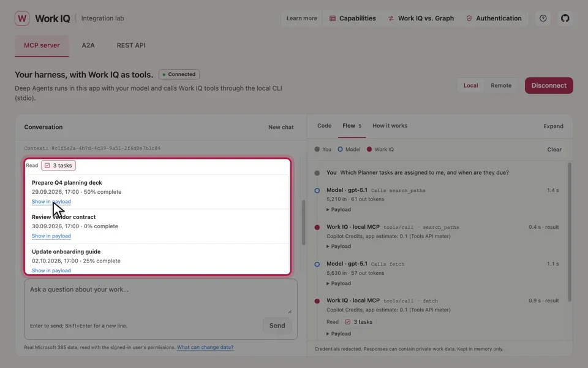Click the 3 tasks chip in the Flow panel

360,322
